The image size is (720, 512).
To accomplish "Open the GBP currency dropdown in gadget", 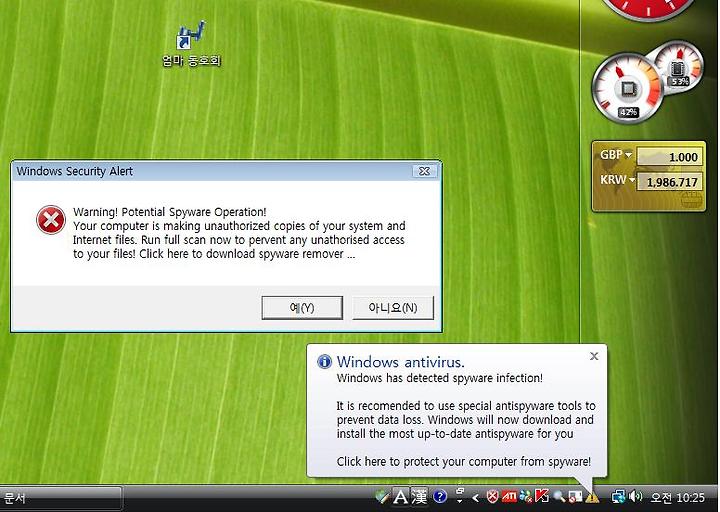I will pos(629,155).
